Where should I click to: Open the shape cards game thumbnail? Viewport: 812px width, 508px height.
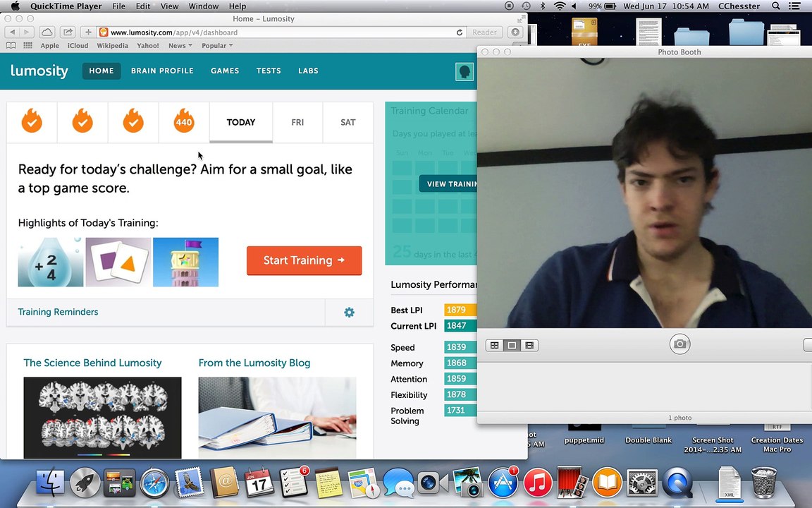118,262
